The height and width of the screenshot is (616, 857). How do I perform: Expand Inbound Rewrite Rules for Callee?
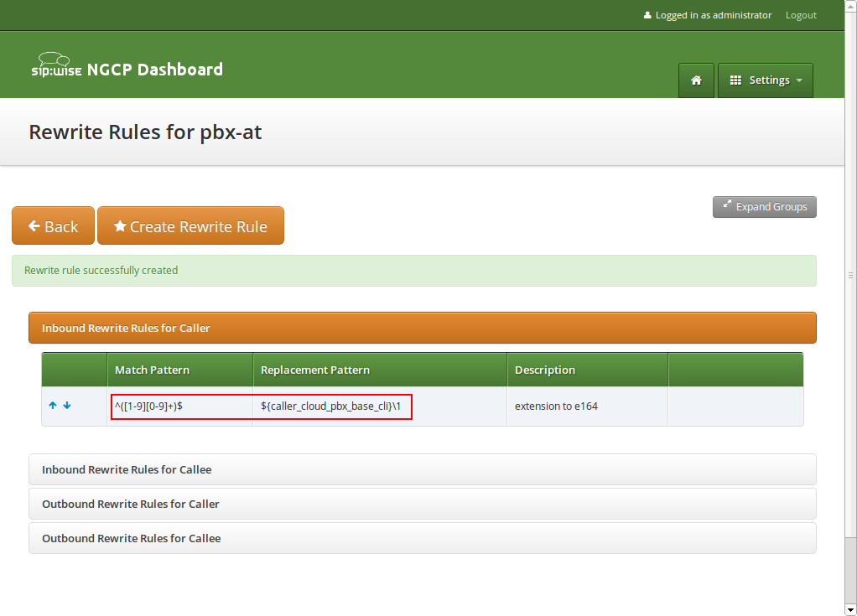422,469
